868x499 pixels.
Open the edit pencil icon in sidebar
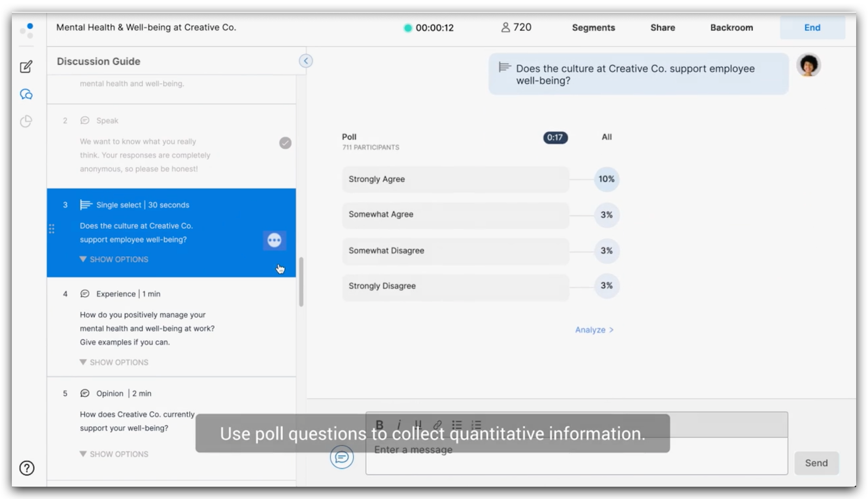pyautogui.click(x=26, y=67)
